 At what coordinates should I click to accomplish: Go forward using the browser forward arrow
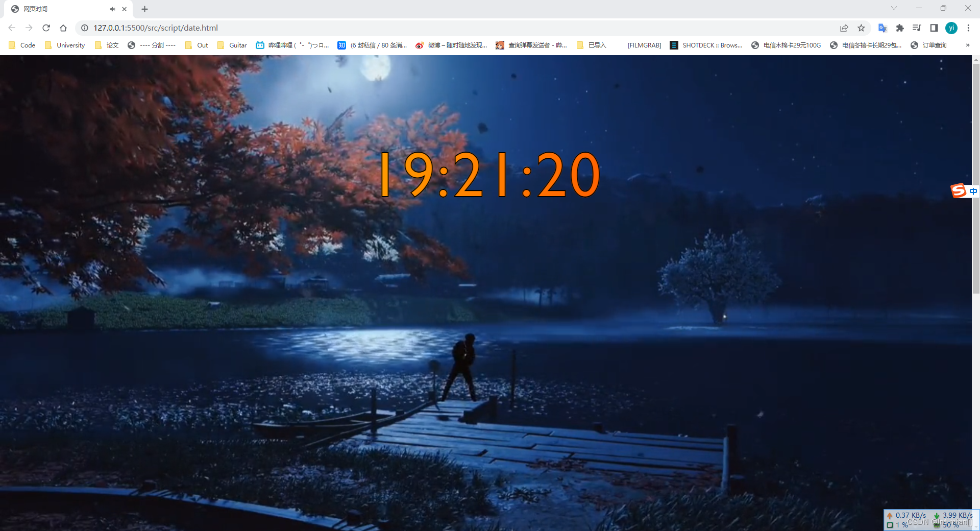(x=29, y=28)
